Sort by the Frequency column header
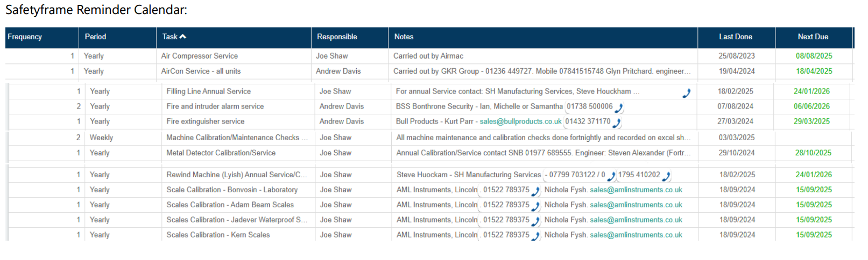The height and width of the screenshot is (260, 868). coord(25,37)
